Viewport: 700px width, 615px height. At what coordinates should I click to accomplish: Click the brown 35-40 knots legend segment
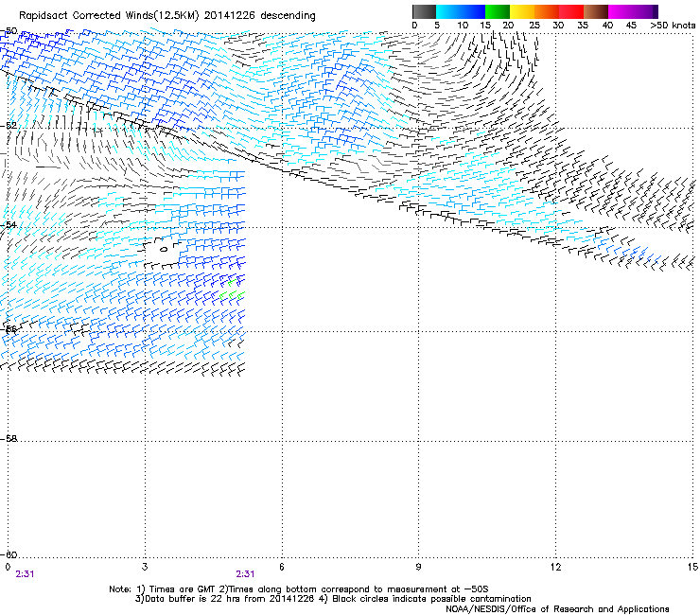pos(596,11)
